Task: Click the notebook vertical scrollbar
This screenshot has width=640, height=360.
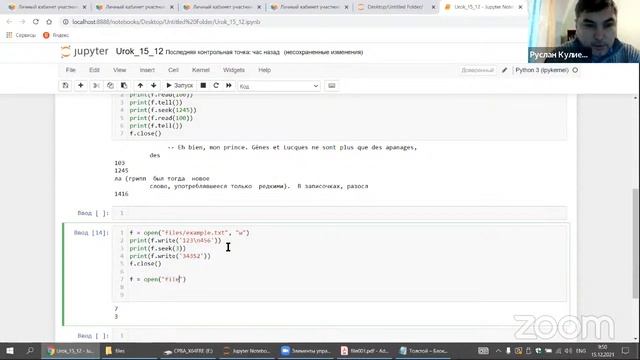Action: tap(635, 243)
